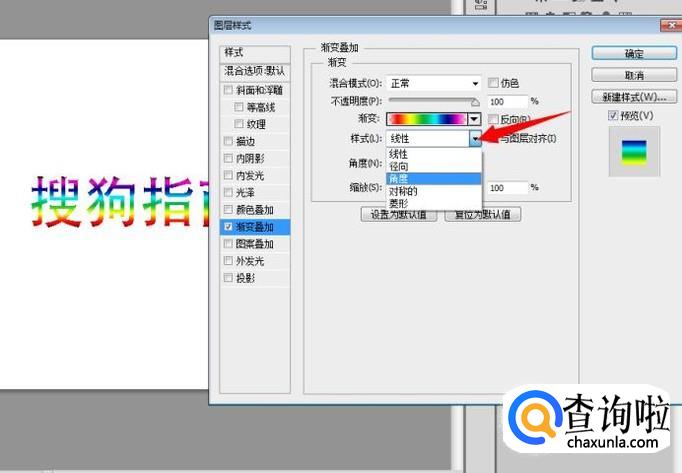Enable 斜面和浮雕 checkbox
The height and width of the screenshot is (473, 682).
coord(228,90)
